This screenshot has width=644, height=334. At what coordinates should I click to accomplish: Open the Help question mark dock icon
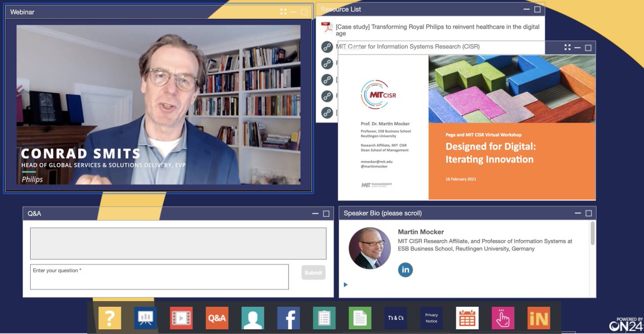coord(109,318)
